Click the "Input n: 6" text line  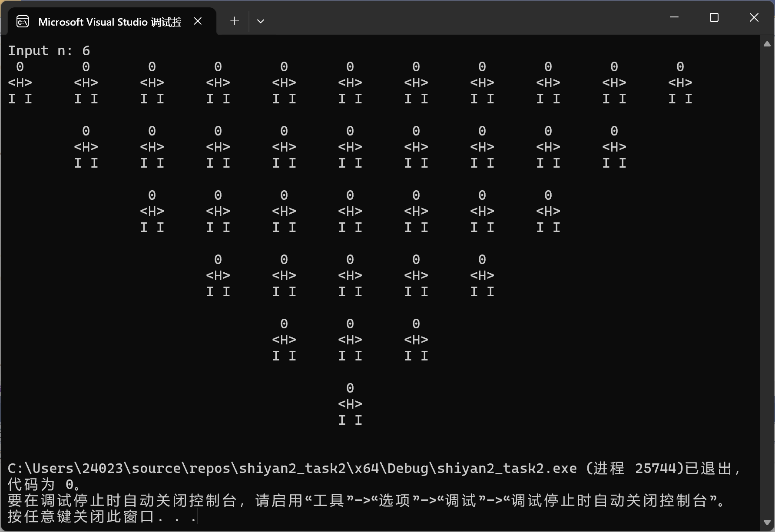(x=49, y=50)
